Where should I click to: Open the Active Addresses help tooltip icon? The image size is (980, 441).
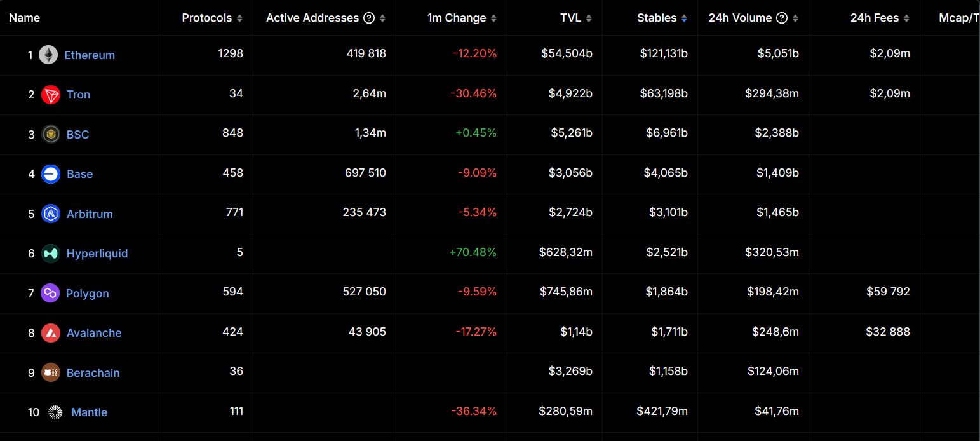(369, 18)
